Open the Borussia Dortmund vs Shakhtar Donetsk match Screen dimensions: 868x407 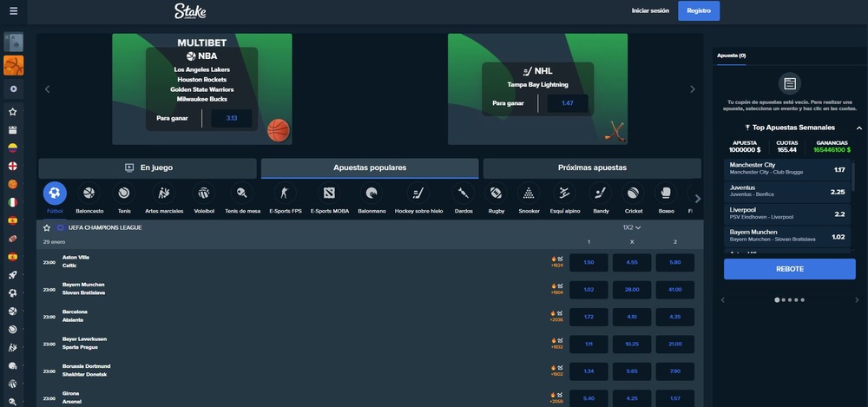86,370
